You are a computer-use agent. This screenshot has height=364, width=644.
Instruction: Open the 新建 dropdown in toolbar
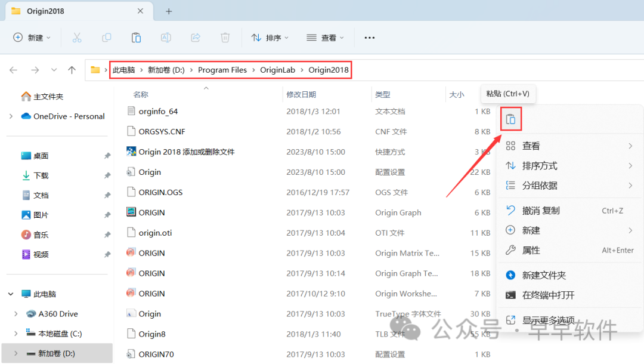pyautogui.click(x=32, y=38)
